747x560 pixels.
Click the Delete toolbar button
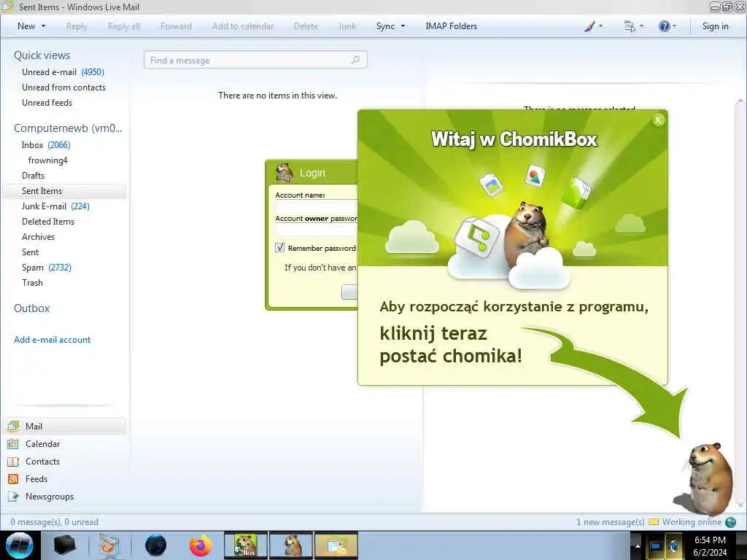click(306, 26)
